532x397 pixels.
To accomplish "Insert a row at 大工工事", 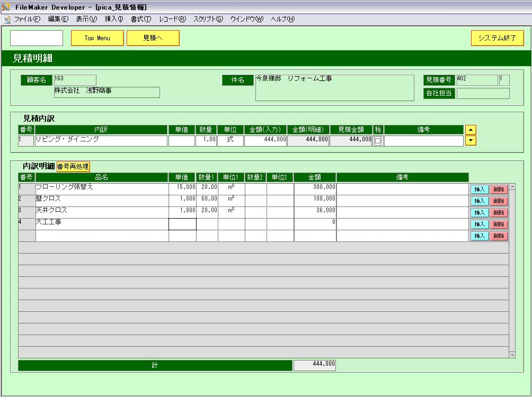I will (479, 224).
